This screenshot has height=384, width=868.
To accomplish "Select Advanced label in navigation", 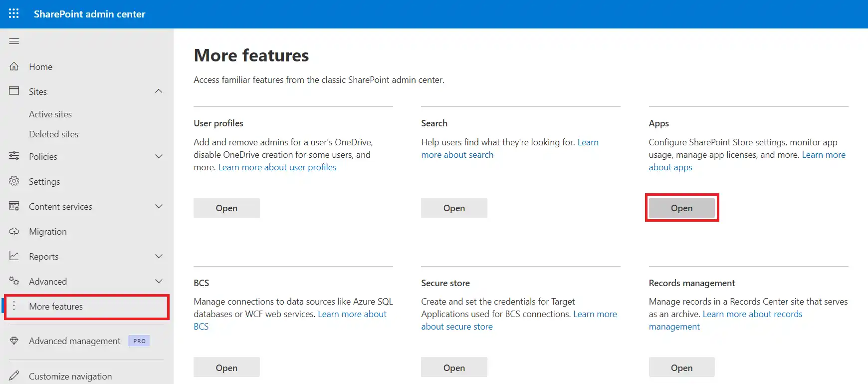I will (47, 282).
